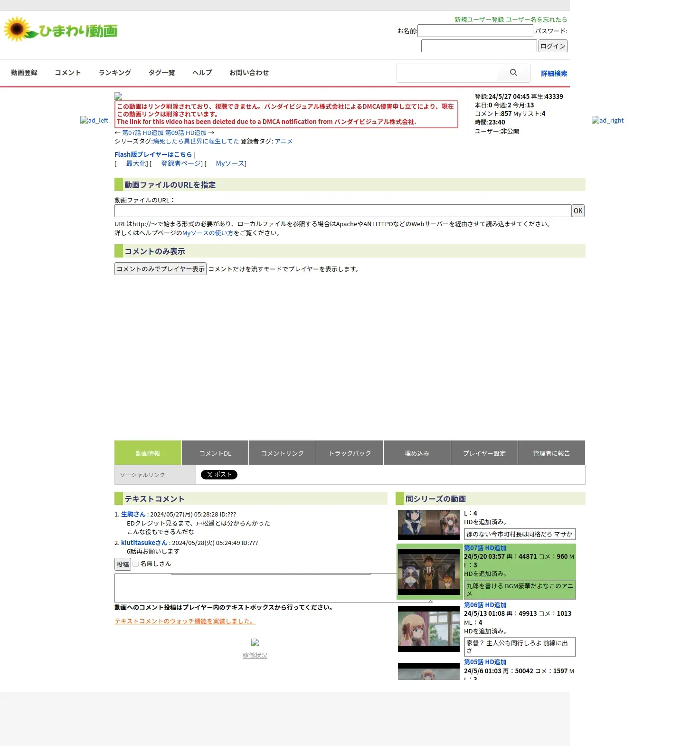
Task: Click comment box 郡のない今市町村長は同格だろ
Action: (x=520, y=534)
